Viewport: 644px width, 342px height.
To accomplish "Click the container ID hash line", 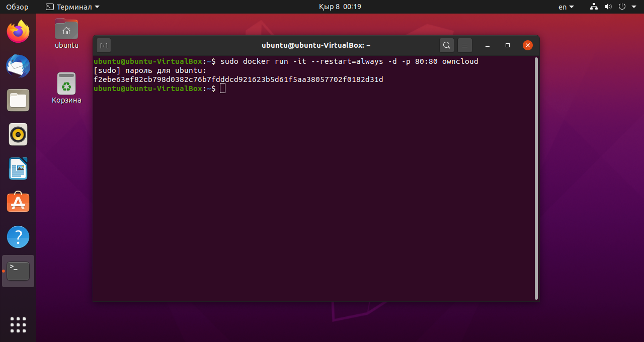I will pos(238,79).
